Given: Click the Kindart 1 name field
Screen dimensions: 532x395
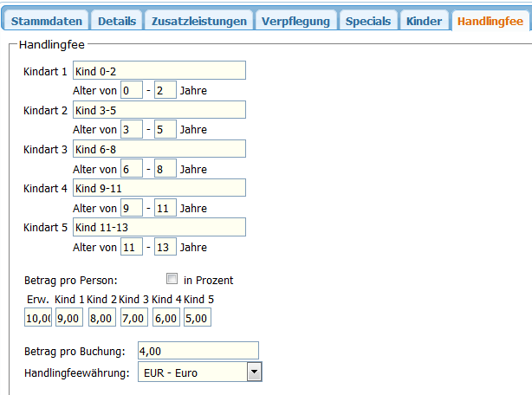Looking at the screenshot, I should [x=159, y=71].
